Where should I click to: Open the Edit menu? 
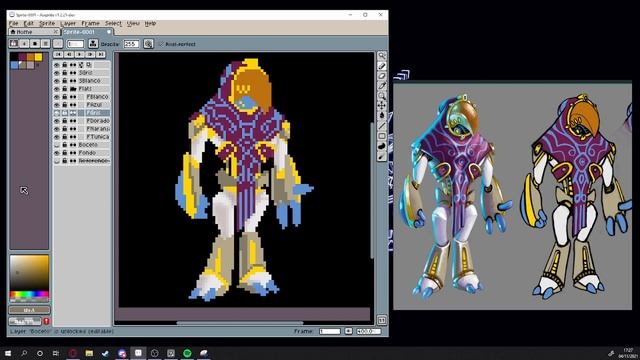[x=29, y=23]
